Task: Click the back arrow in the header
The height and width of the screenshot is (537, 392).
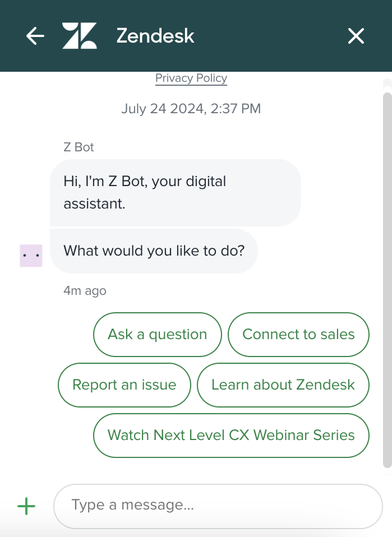Action: coord(35,35)
